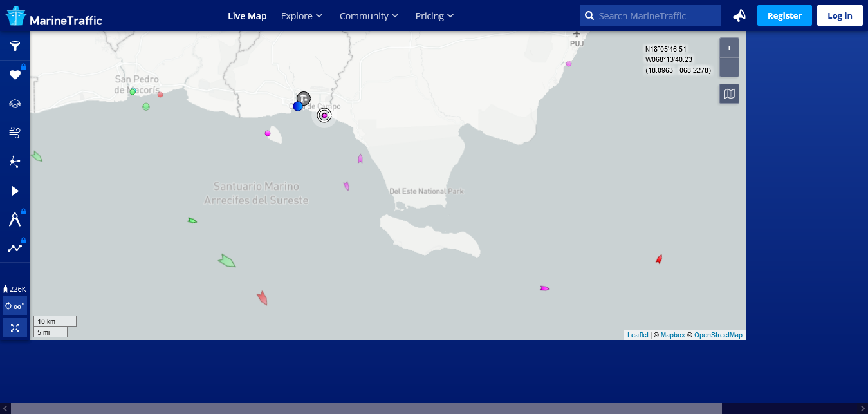Open the OpenStreetMap attribution link
This screenshot has height=414, width=868.
[718, 335]
